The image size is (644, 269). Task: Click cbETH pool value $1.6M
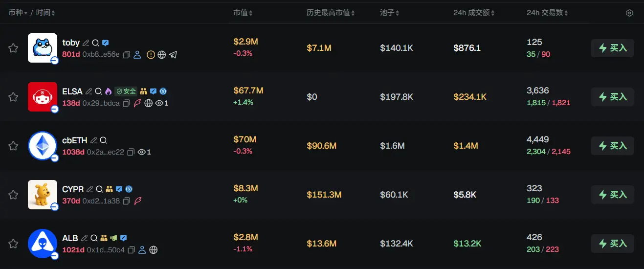392,146
